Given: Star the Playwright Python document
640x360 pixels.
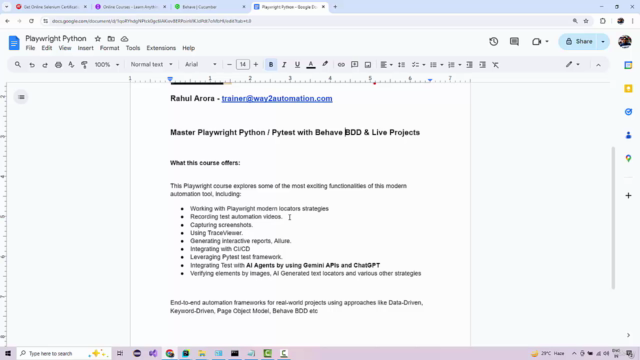Looking at the screenshot, I should click(98, 39).
